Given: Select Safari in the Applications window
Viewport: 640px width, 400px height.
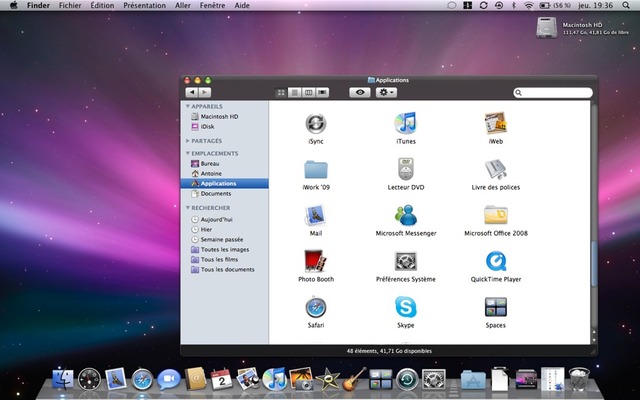Looking at the screenshot, I should [316, 307].
